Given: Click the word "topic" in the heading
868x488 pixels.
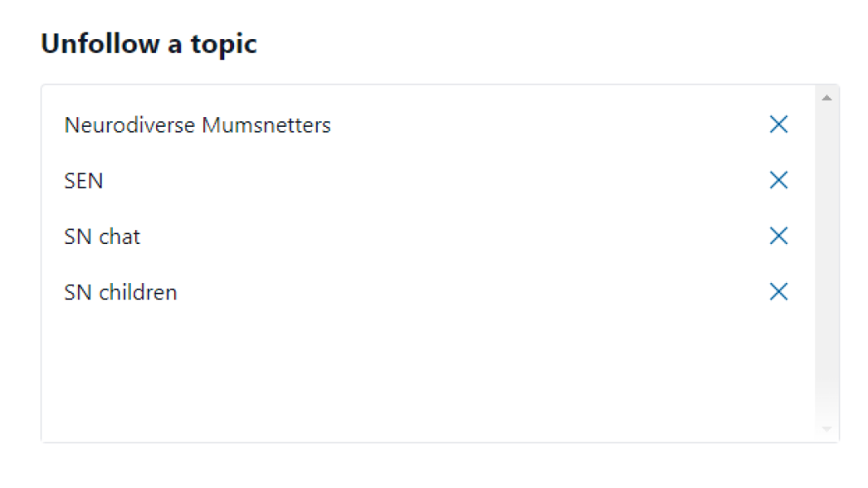Looking at the screenshot, I should (224, 44).
